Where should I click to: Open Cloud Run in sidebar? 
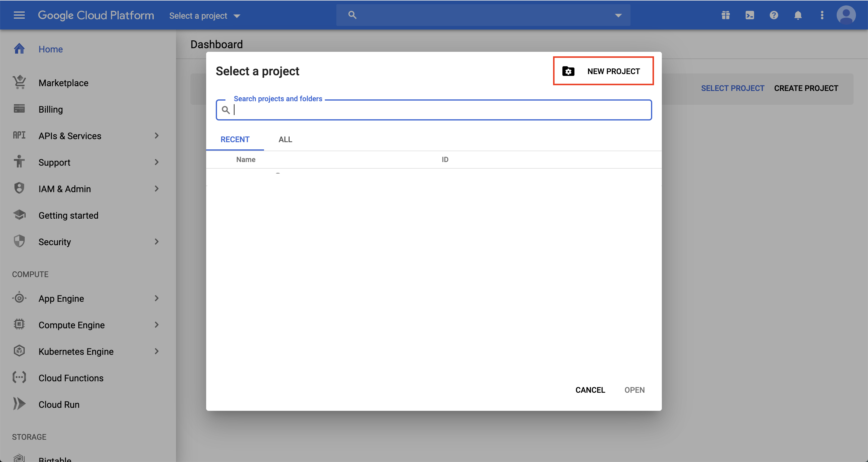pyautogui.click(x=59, y=404)
